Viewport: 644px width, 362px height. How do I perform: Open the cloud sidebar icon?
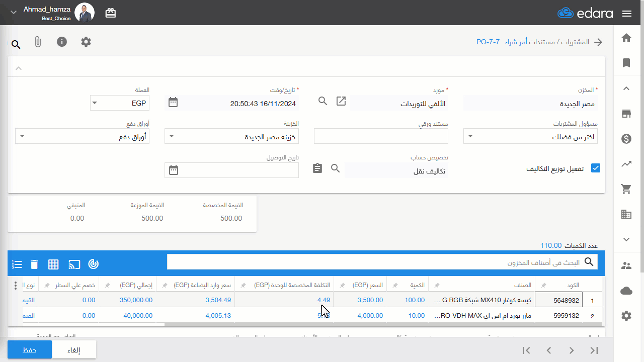coord(626,291)
